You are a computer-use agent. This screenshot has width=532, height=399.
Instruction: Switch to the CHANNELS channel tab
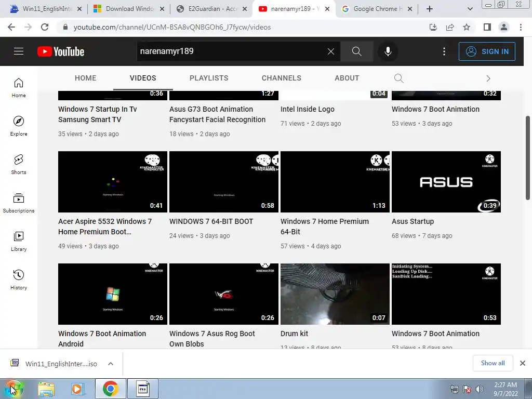tap(281, 78)
